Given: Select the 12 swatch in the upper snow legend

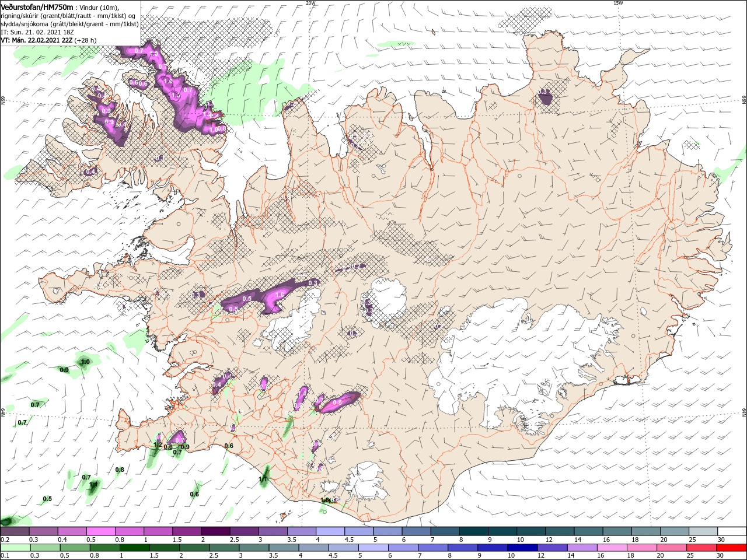Looking at the screenshot, I should tap(560, 531).
